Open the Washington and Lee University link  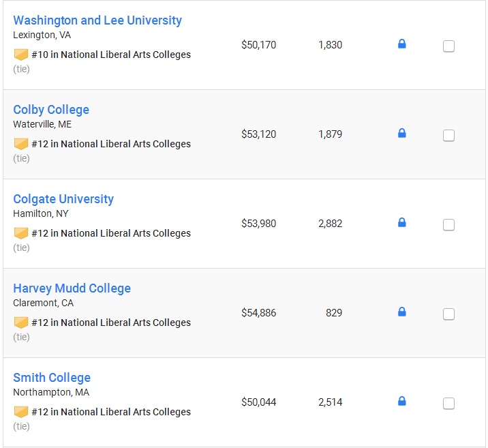97,20
